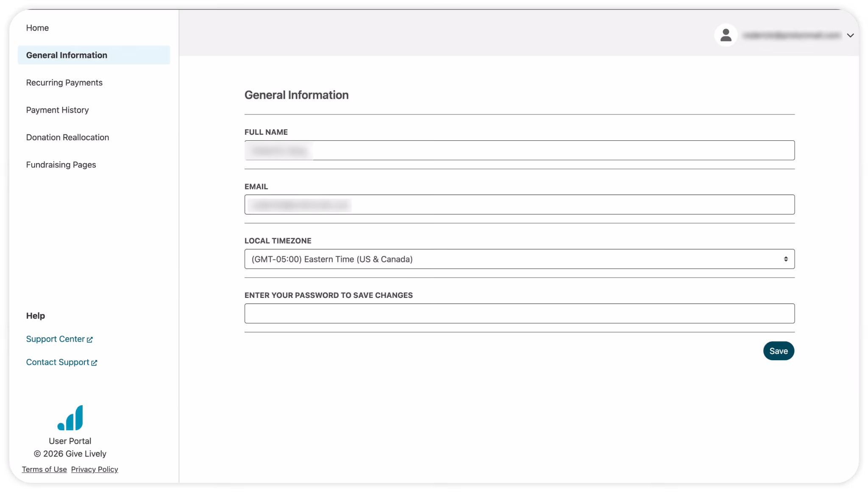Click the © 2026 Give Lively text
The image size is (868, 492).
pyautogui.click(x=70, y=454)
